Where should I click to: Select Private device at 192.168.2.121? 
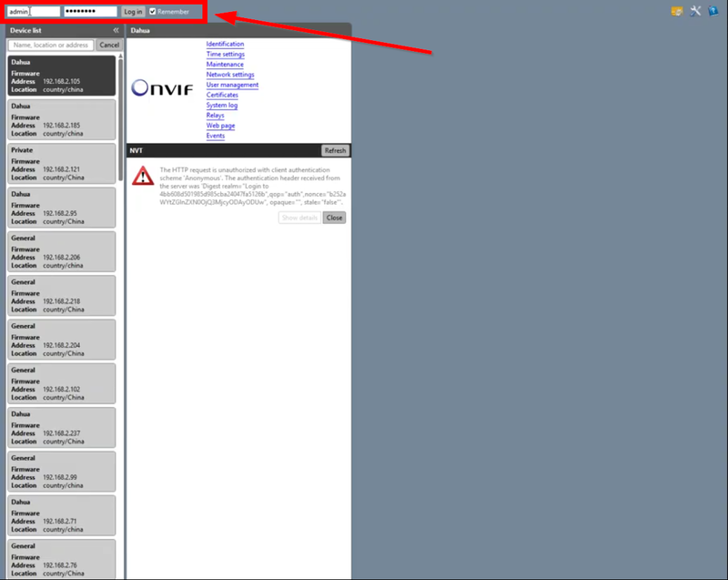pos(61,164)
